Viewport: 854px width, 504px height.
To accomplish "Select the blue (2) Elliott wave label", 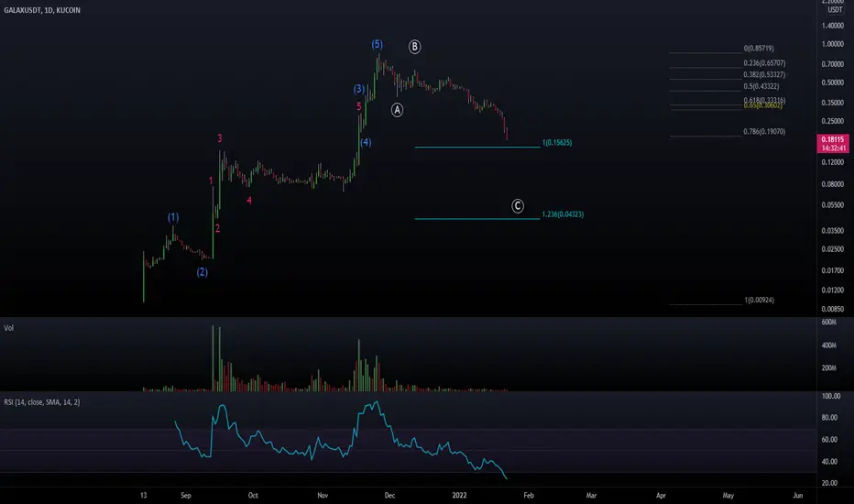I will tap(203, 272).
